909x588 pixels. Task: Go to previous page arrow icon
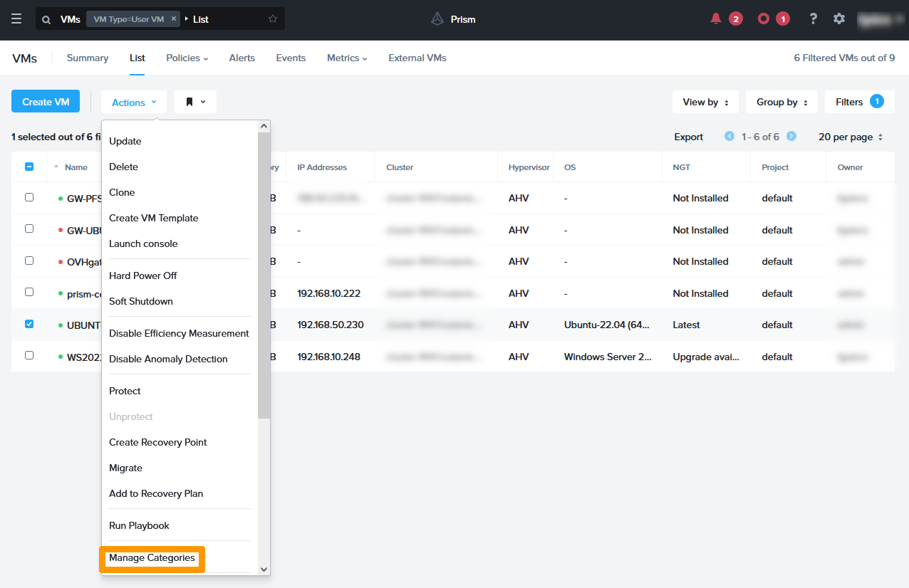[729, 137]
